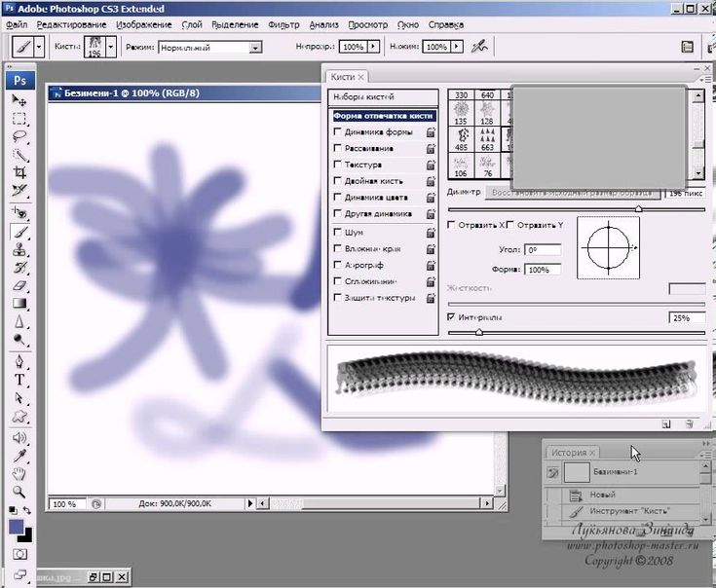The image size is (716, 588).
Task: Select Инструмент "Кисть" history state
Action: 623,511
